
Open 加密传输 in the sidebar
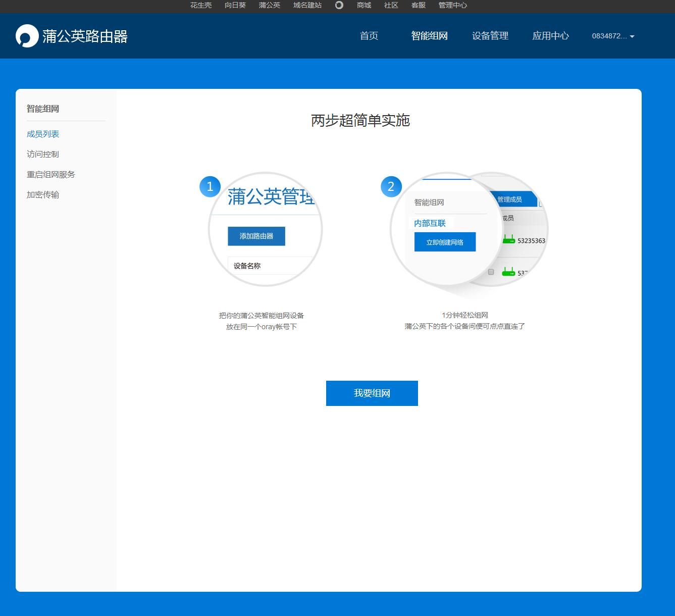click(43, 194)
